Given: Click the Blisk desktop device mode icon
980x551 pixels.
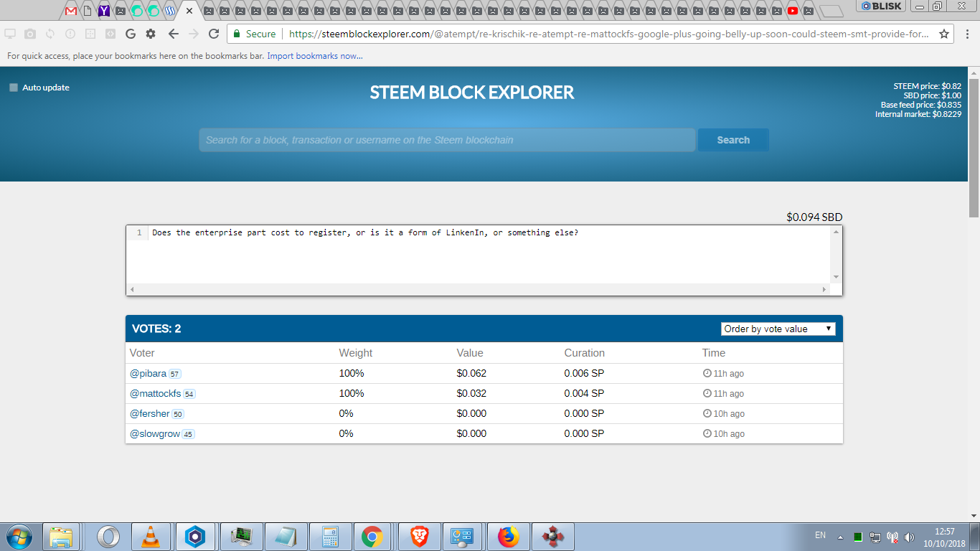Looking at the screenshot, I should 10,34.
